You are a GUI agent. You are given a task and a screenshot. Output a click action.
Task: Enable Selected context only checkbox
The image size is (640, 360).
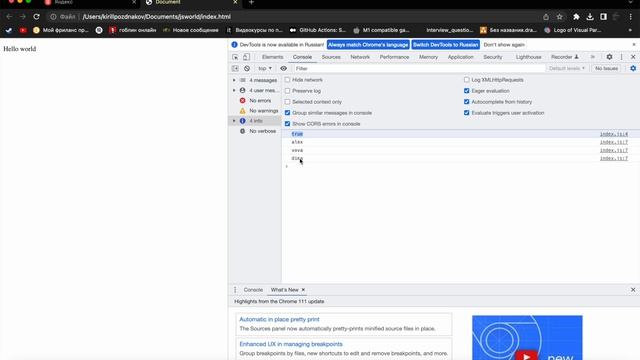click(x=287, y=102)
